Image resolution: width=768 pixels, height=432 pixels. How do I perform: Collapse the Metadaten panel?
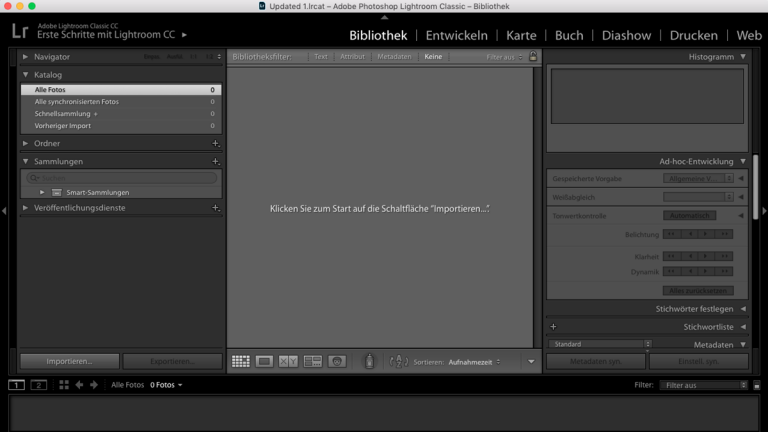743,345
